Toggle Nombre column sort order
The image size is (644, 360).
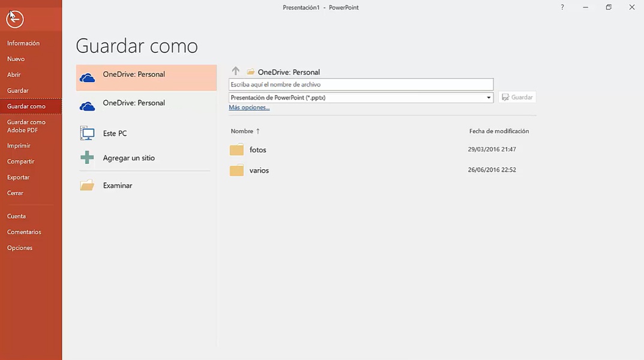point(244,131)
